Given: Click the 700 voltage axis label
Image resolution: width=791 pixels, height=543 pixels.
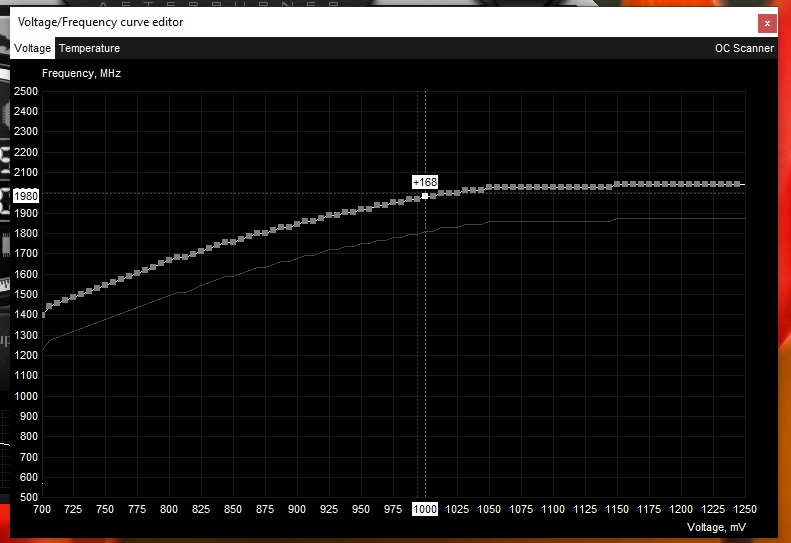Looking at the screenshot, I should tap(42, 509).
